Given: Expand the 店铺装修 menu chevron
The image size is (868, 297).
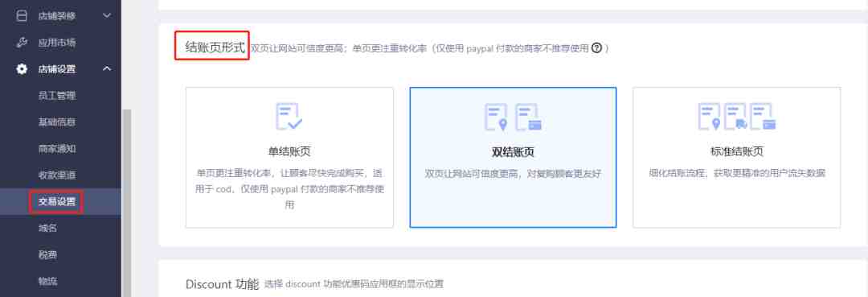Looking at the screenshot, I should pyautogui.click(x=108, y=16).
